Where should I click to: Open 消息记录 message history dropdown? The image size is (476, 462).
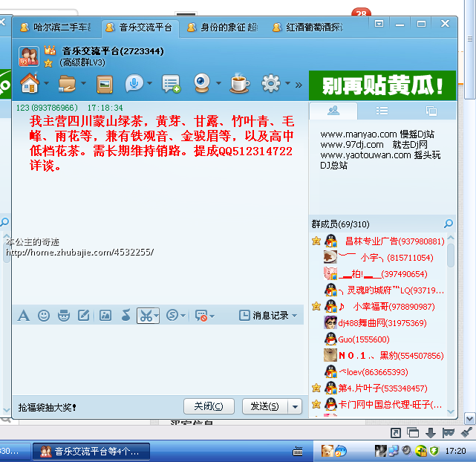(267, 316)
